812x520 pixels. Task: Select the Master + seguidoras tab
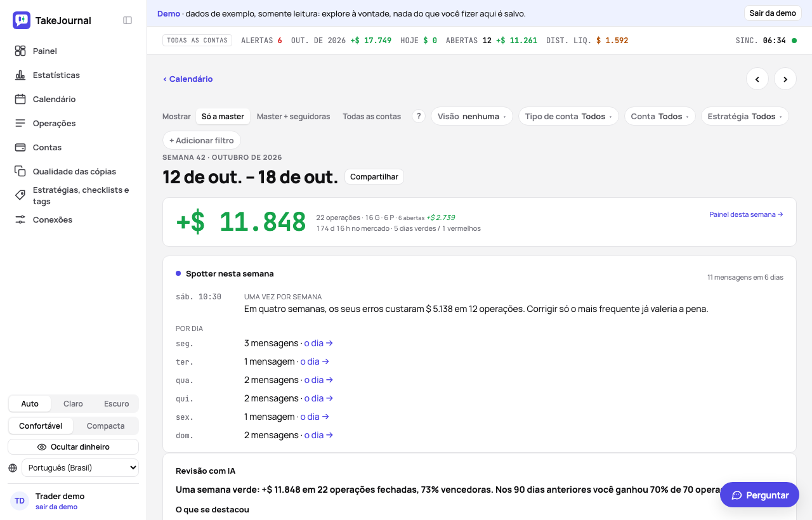coord(293,116)
